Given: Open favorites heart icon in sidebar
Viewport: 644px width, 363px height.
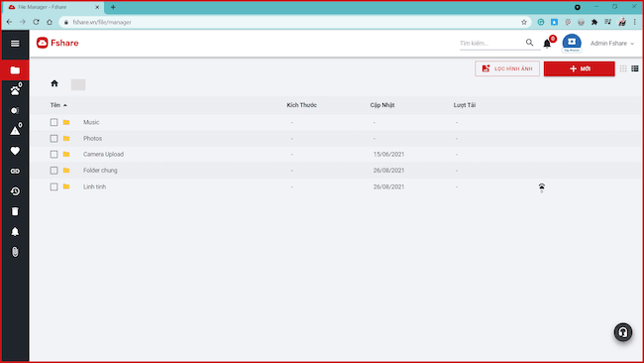Looking at the screenshot, I should click(x=15, y=151).
